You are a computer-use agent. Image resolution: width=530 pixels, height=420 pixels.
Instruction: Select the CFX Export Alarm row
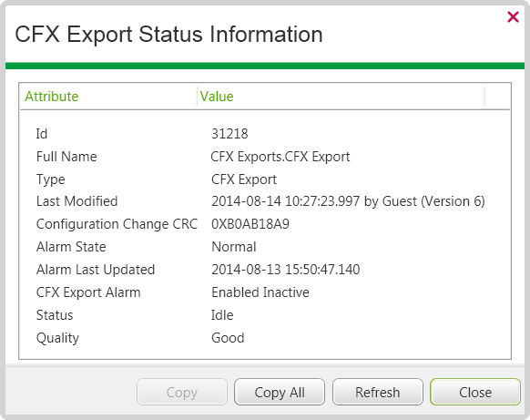coord(265,292)
